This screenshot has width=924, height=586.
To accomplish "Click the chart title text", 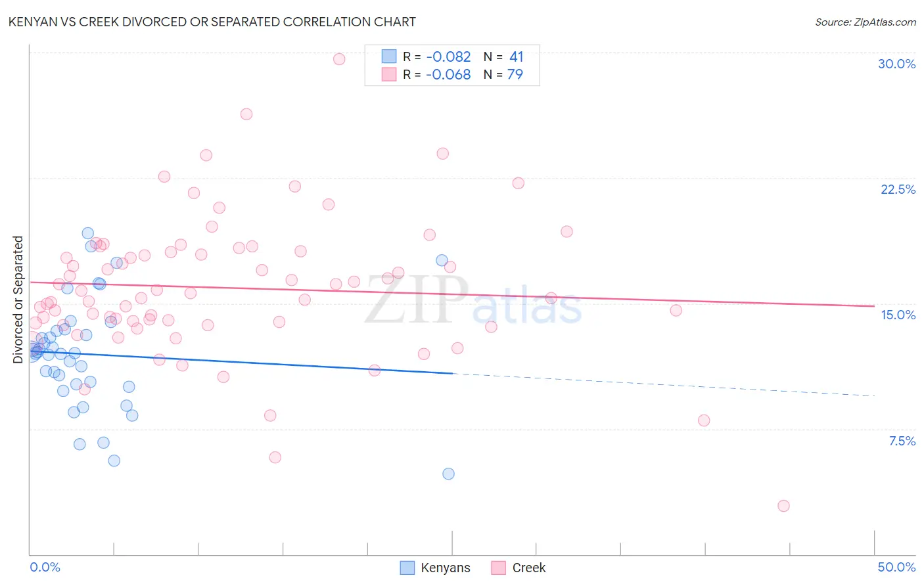I will (x=212, y=22).
